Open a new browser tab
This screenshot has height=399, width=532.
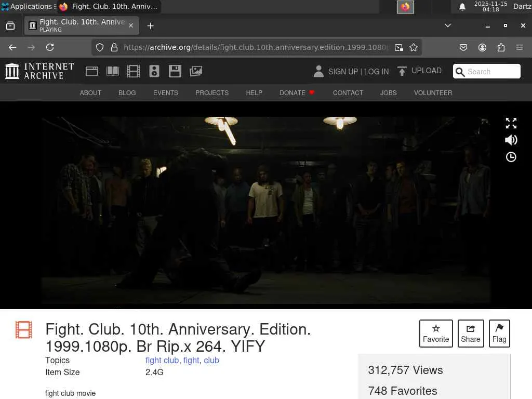click(150, 26)
